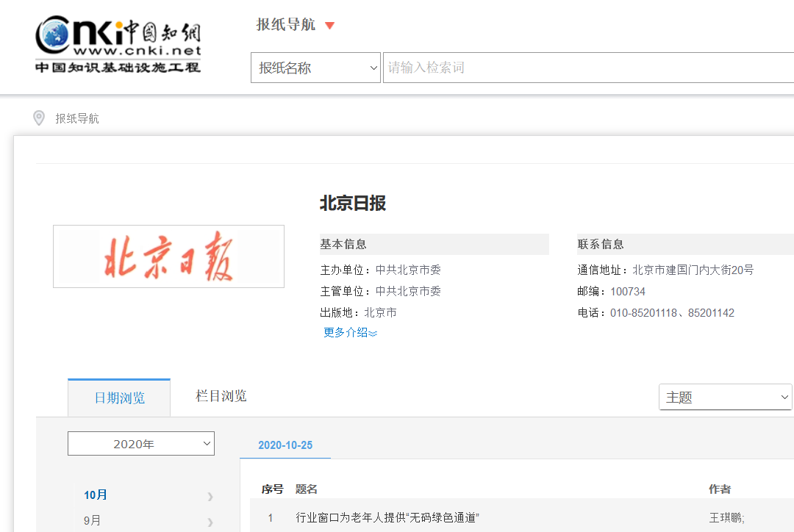Click the CNKI logo
Viewport: 794px width, 532px height.
[118, 46]
